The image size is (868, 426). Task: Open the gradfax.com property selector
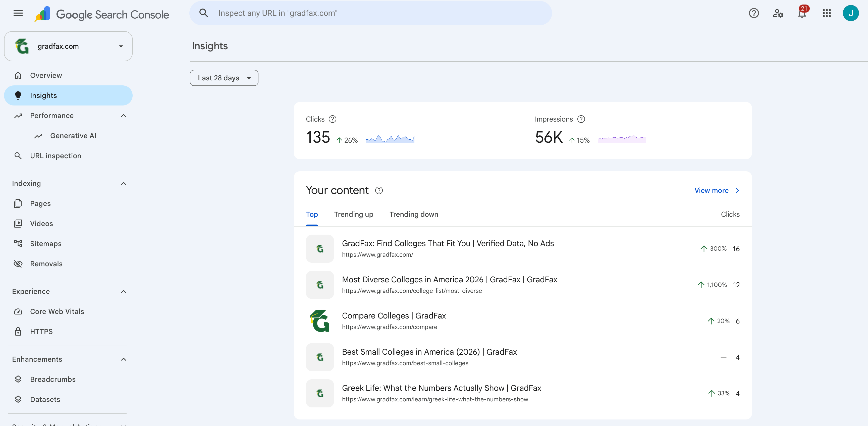coord(68,46)
